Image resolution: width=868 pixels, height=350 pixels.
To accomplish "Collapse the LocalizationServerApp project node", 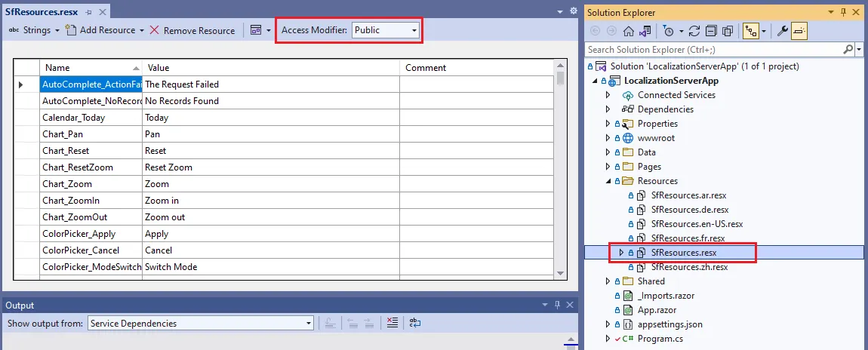I will pos(596,81).
